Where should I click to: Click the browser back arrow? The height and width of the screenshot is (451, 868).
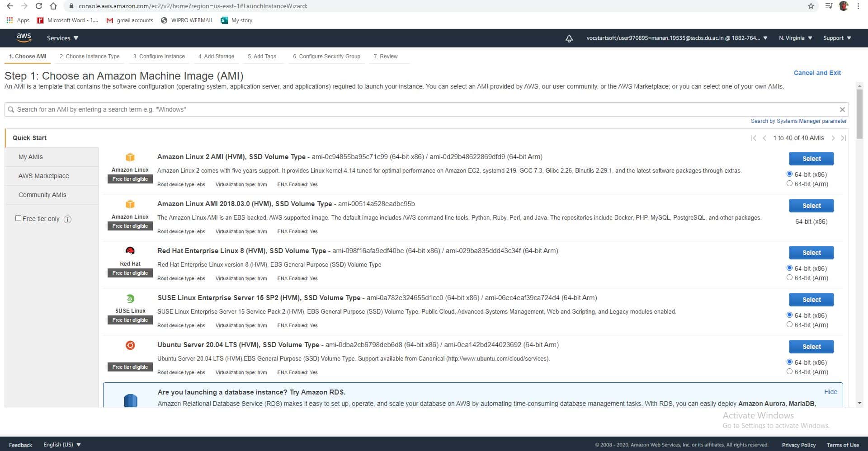pos(10,6)
